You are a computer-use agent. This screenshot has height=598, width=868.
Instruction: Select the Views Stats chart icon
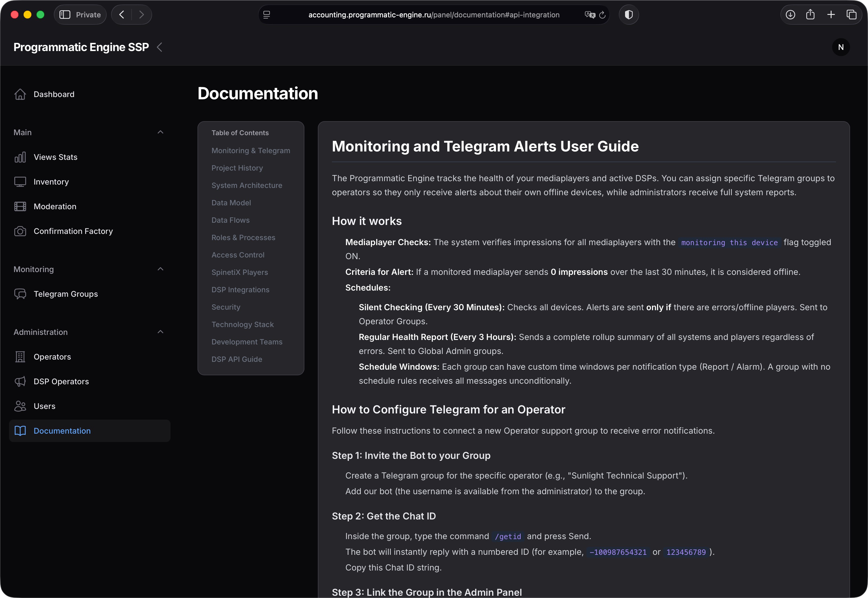point(20,157)
